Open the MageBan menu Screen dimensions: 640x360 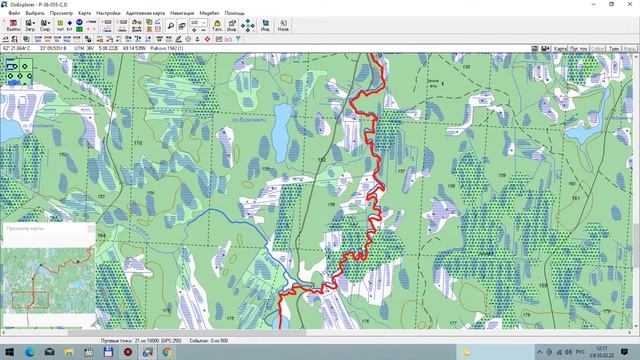[209, 13]
